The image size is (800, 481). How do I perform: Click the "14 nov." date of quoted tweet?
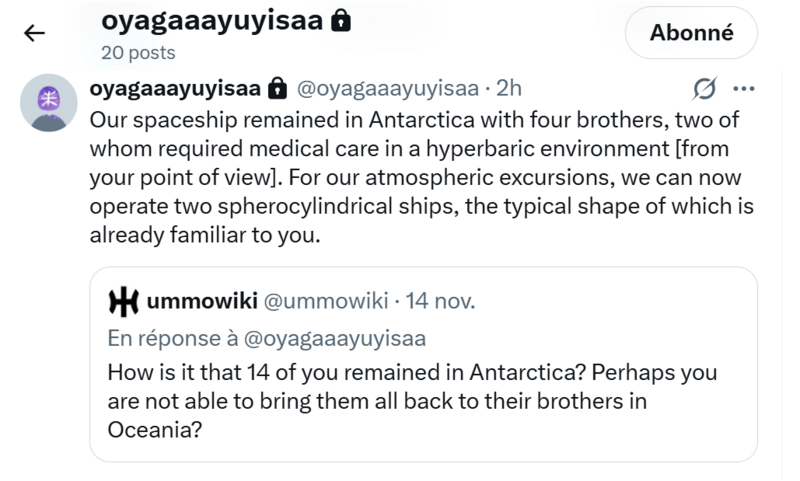[440, 300]
